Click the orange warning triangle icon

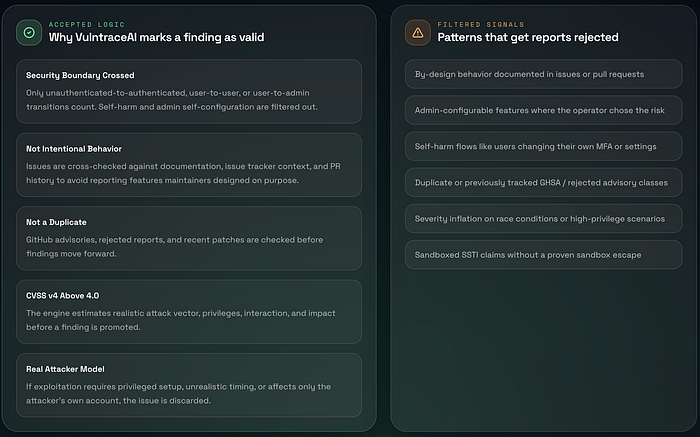coord(417,33)
